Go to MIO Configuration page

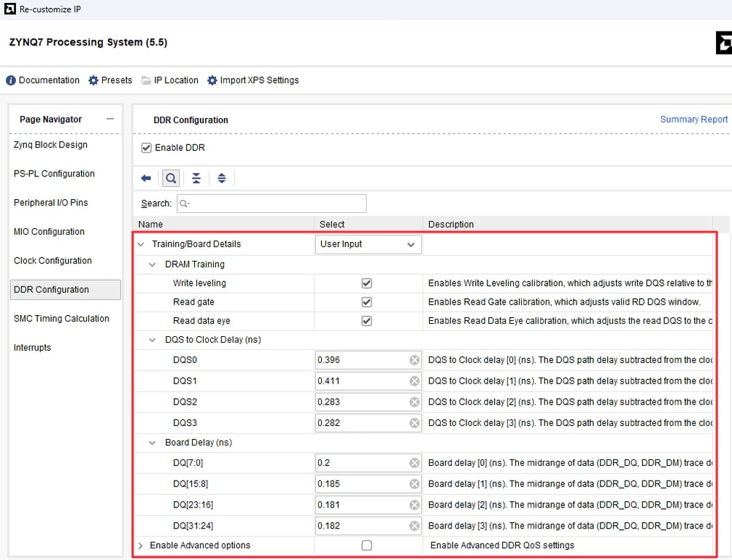49,232
